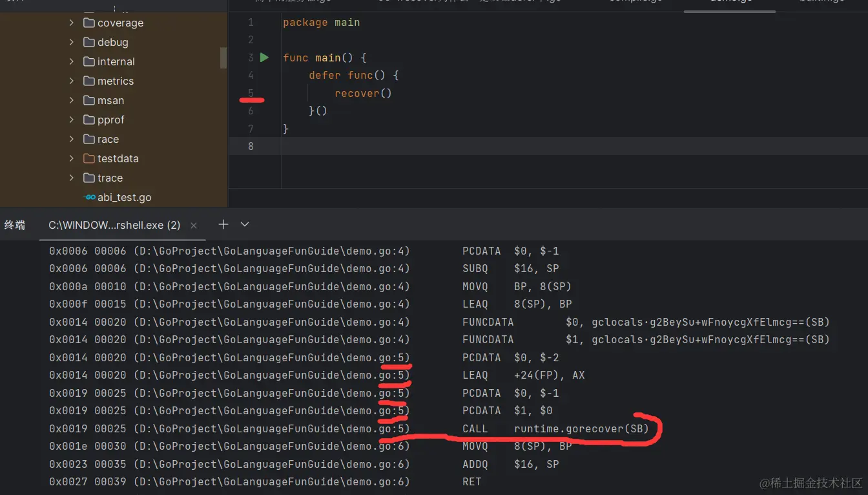
Task: Select the trace folder name in tree
Action: click(110, 178)
